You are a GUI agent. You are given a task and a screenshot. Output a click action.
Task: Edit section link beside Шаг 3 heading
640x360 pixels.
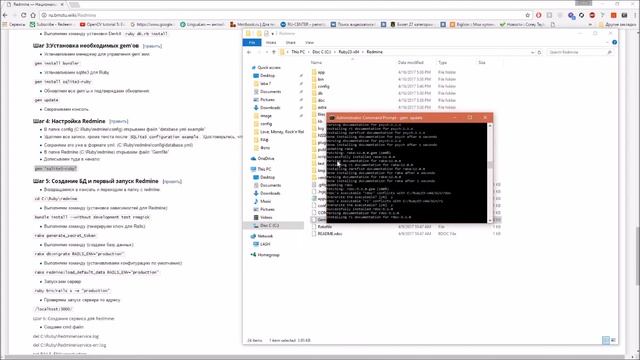[x=152, y=46]
